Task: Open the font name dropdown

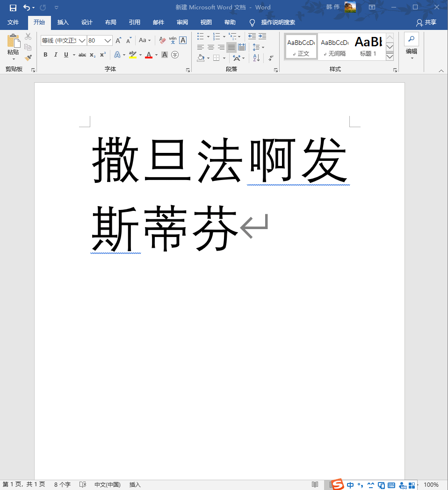Action: point(83,40)
